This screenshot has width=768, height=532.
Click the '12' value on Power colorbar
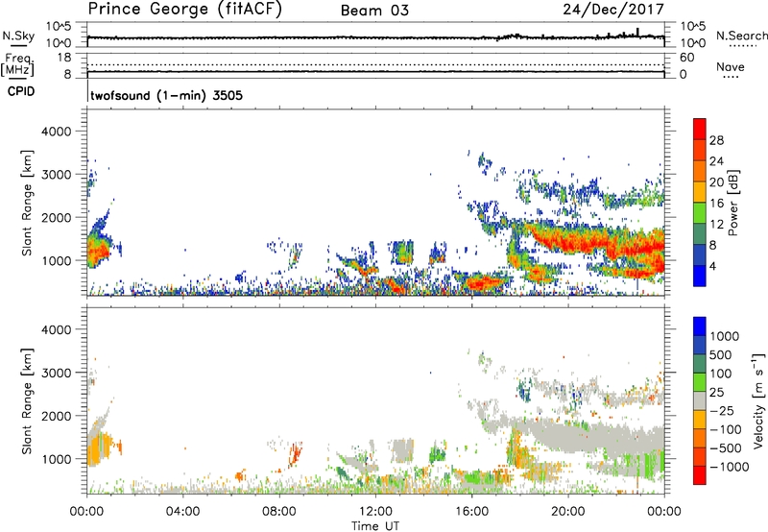click(716, 225)
